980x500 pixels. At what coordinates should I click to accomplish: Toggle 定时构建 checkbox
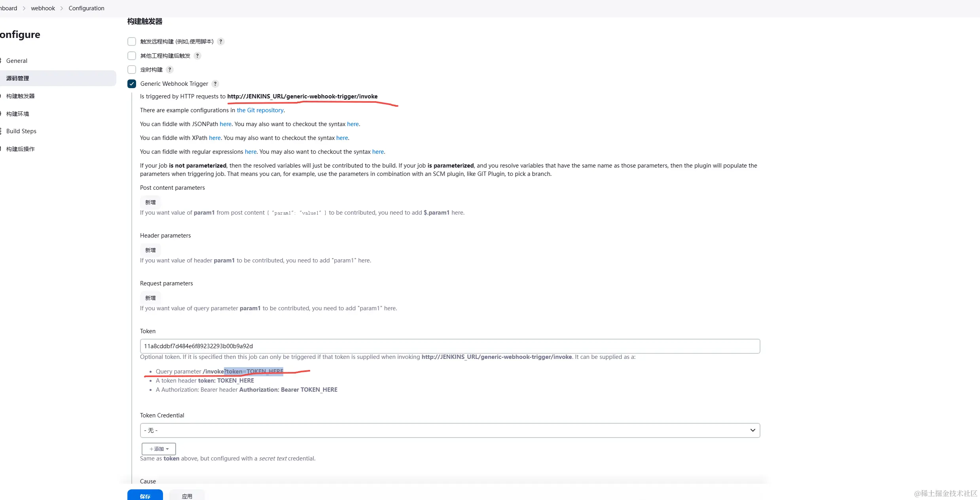(x=132, y=70)
